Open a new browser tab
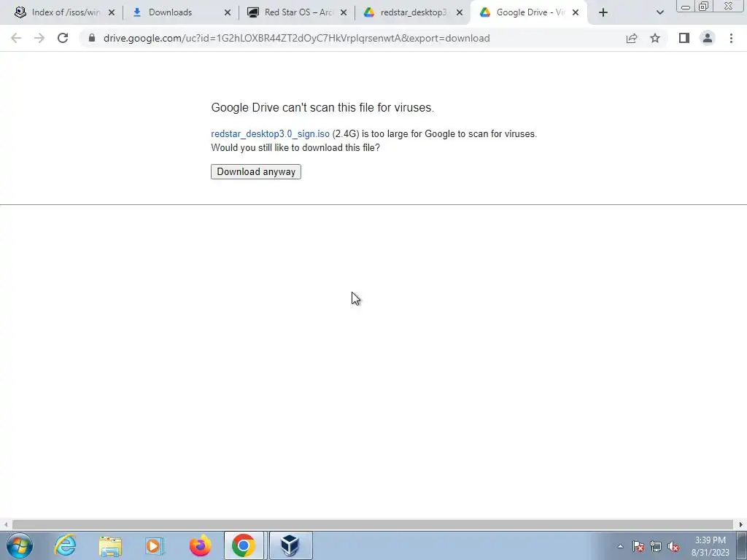The height and width of the screenshot is (560, 747). (603, 13)
